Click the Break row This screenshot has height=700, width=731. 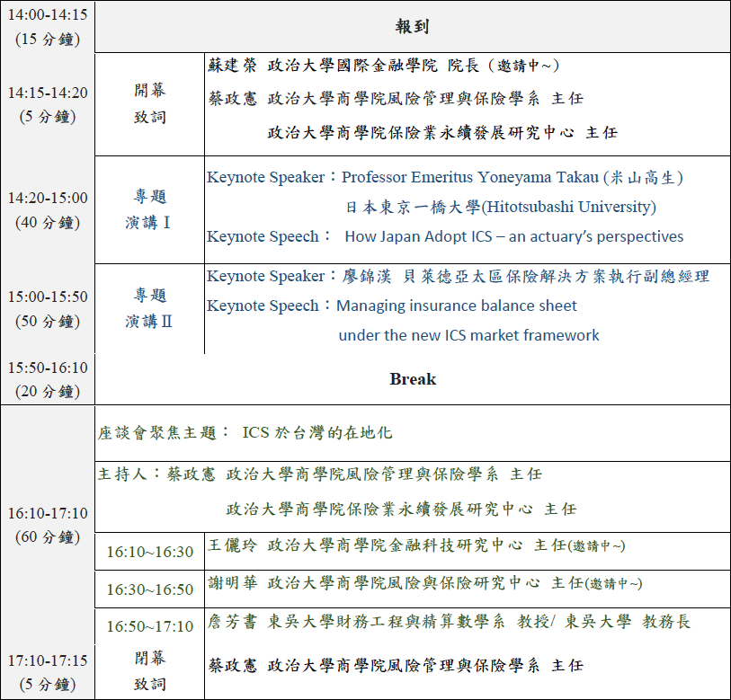412,379
